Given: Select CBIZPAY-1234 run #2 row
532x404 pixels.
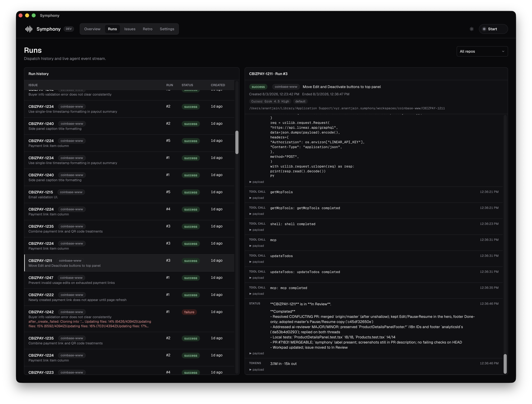Looking at the screenshot, I should [x=129, y=109].
